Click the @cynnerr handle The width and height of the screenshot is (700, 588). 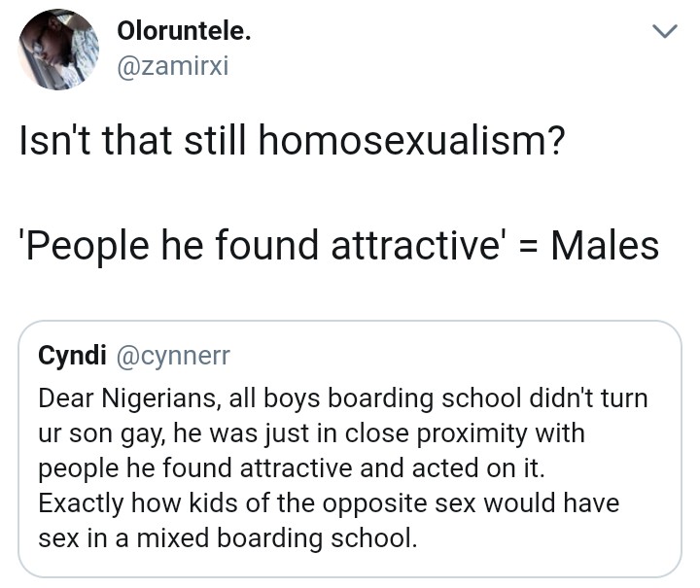coord(173,356)
